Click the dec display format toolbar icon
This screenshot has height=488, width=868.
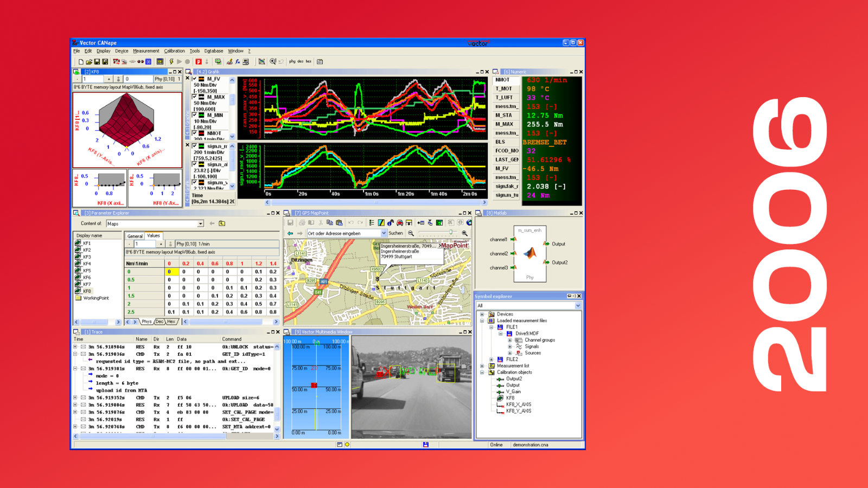click(x=301, y=62)
